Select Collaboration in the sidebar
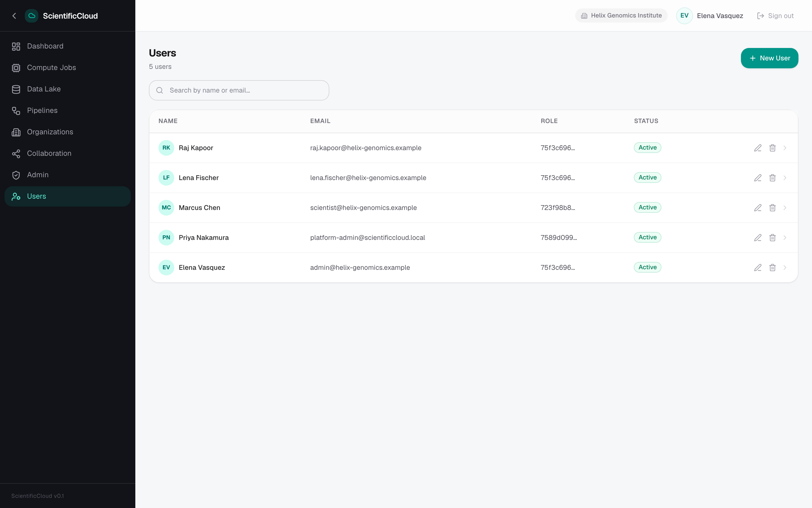The image size is (812, 508). click(x=67, y=154)
